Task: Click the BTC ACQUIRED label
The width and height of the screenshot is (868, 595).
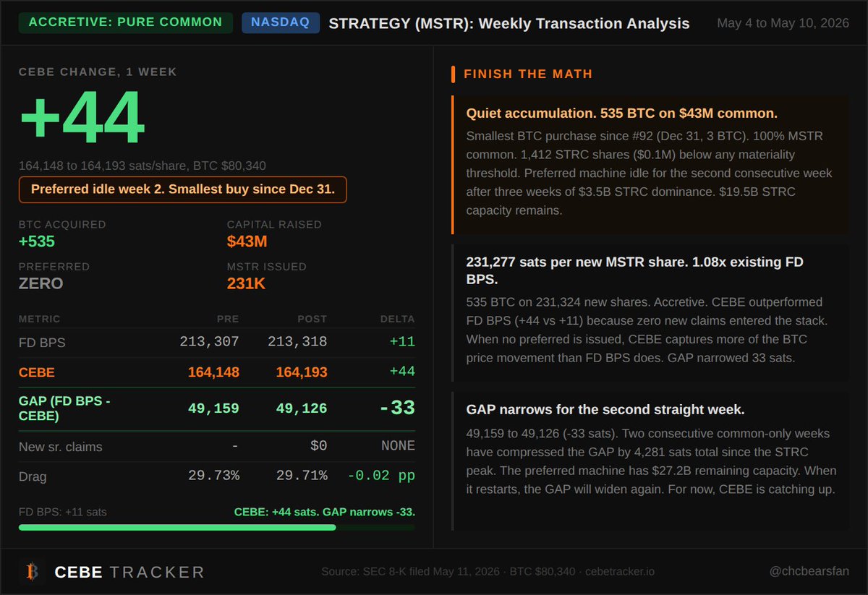Action: (62, 224)
